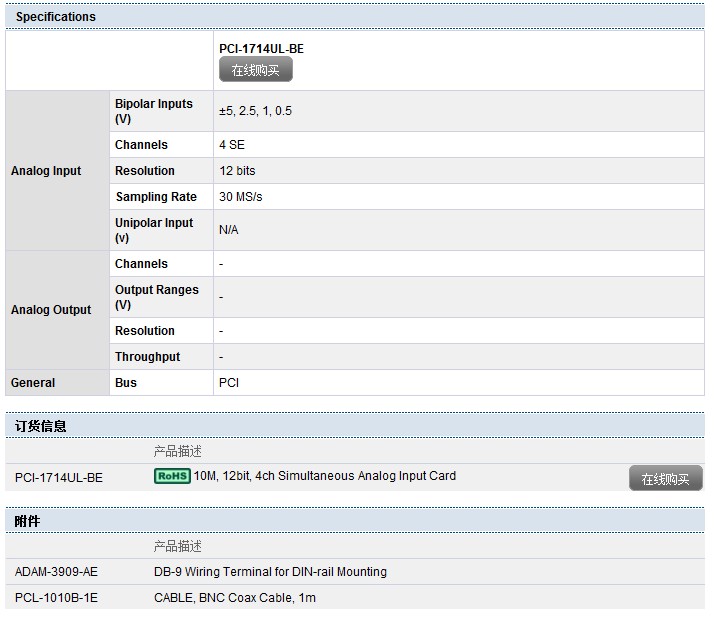
Task: Select the PCI-1714UL-BE specifications column title
Action: [x=261, y=49]
